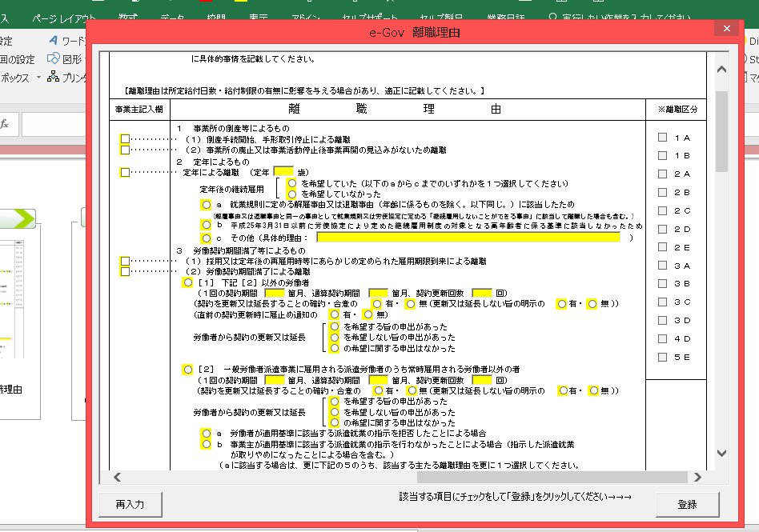Select を希望する旨の申出があった under [2]

[335, 402]
